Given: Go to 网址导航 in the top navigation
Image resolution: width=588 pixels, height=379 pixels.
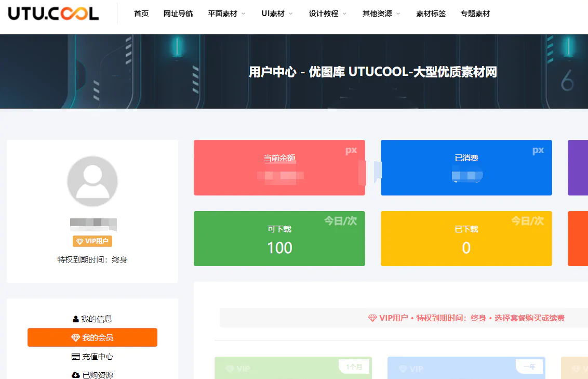Looking at the screenshot, I should pos(178,14).
